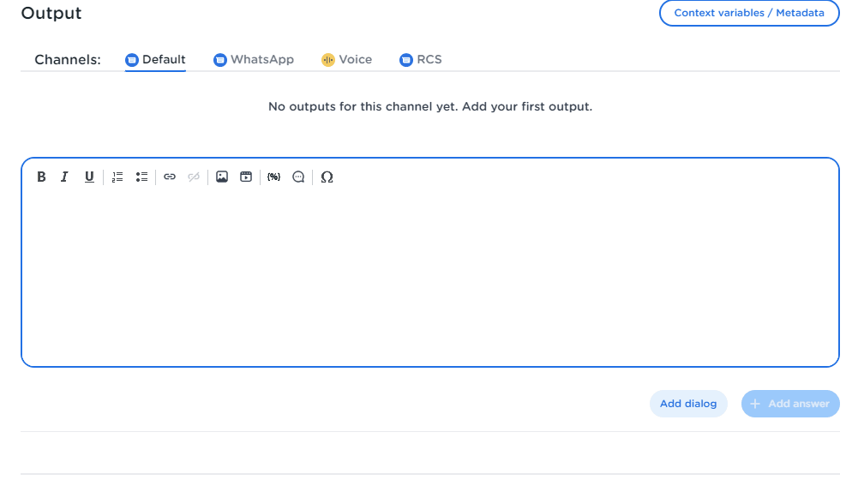Insert a variable using the {%} icon
858x504 pixels.
[x=273, y=177]
